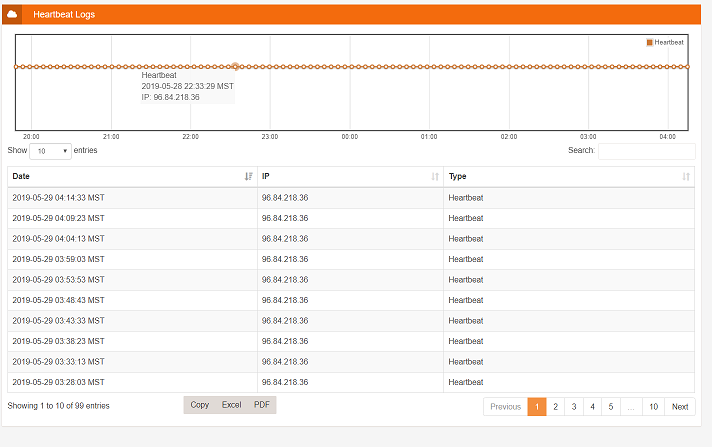Select pagination page 1
712x447 pixels.
click(x=537, y=407)
